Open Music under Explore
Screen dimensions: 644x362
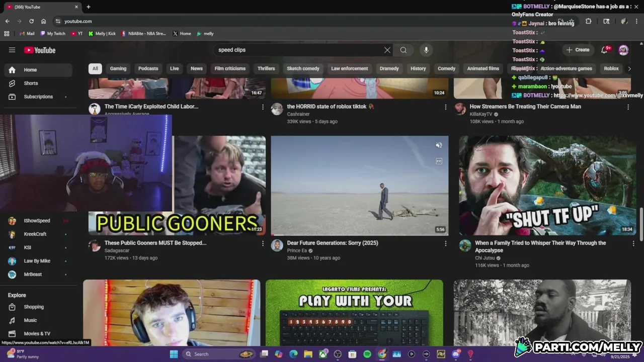38,320
